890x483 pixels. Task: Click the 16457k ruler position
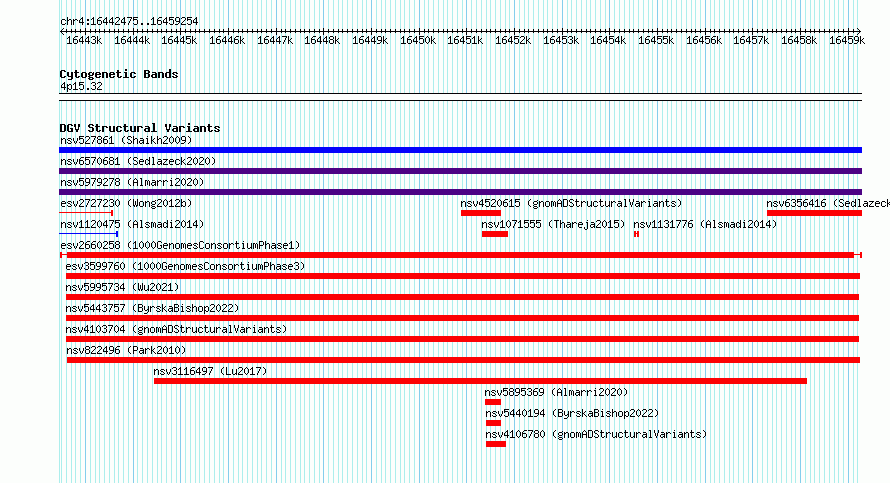(751, 40)
